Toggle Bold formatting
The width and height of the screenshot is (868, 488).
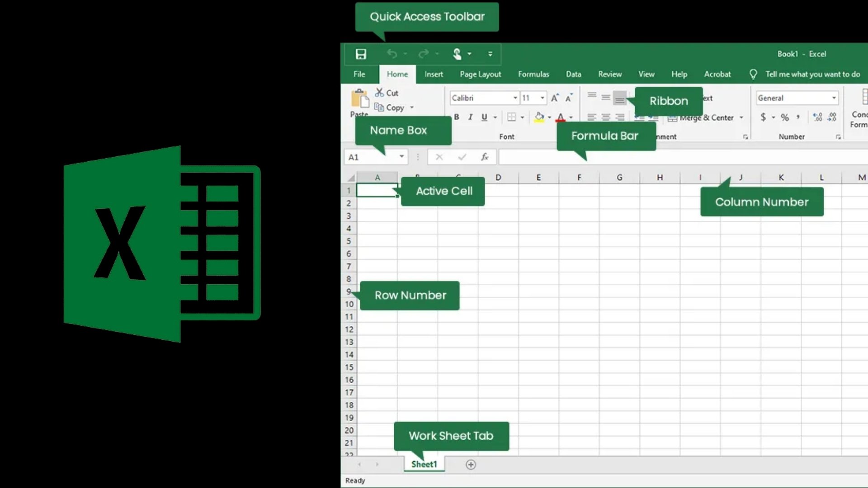[x=457, y=117]
